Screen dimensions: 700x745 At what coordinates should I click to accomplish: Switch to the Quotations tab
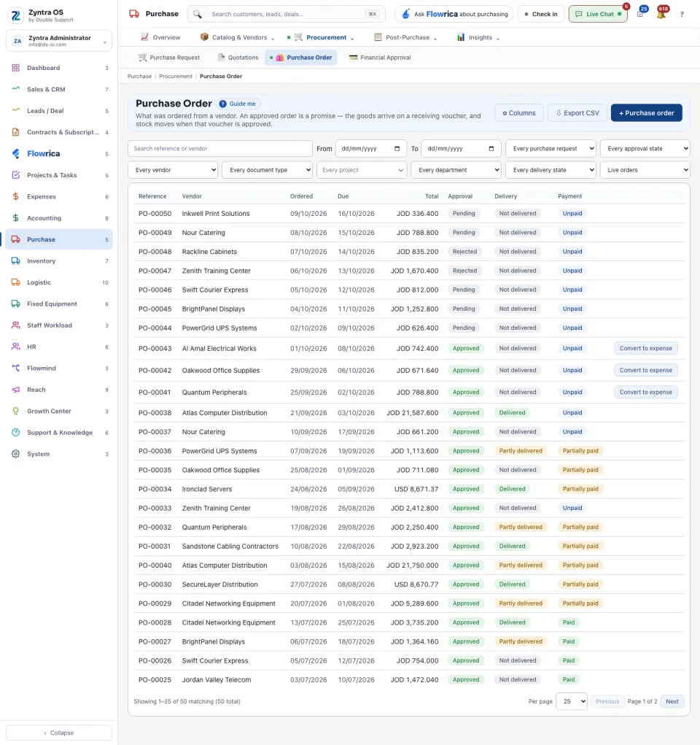pyautogui.click(x=238, y=58)
